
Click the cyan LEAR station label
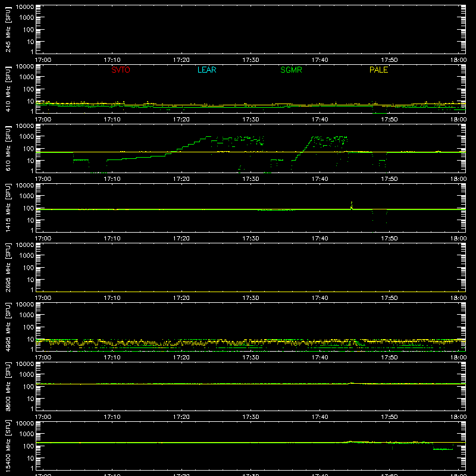tap(206, 70)
